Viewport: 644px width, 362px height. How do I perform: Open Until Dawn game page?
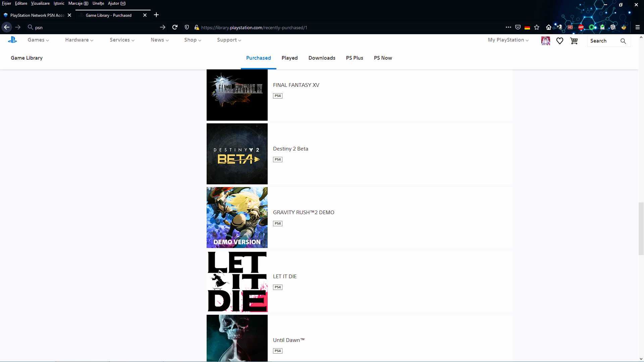tap(288, 340)
